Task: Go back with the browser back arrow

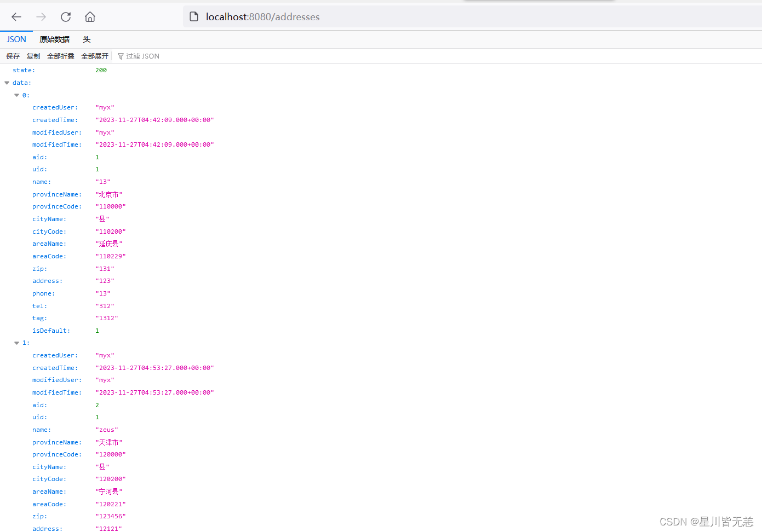Action: pyautogui.click(x=16, y=17)
